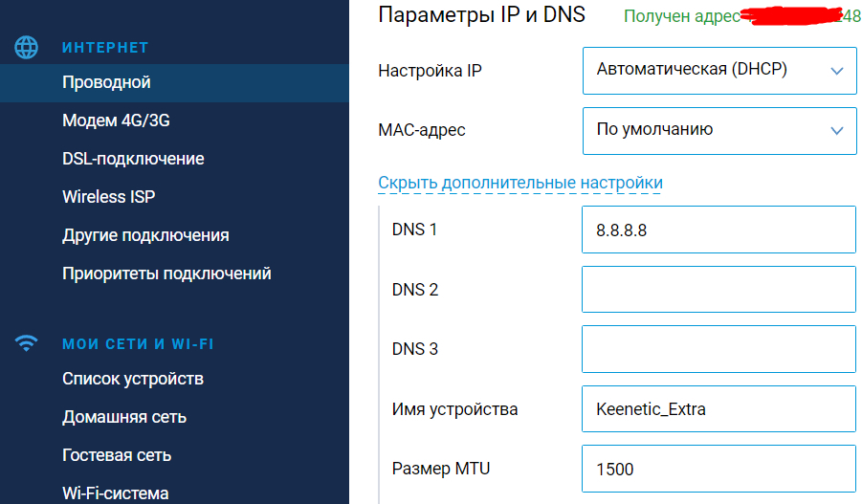Image resolution: width=862 pixels, height=504 pixels.
Task: Open Другие подключения section
Action: (145, 235)
